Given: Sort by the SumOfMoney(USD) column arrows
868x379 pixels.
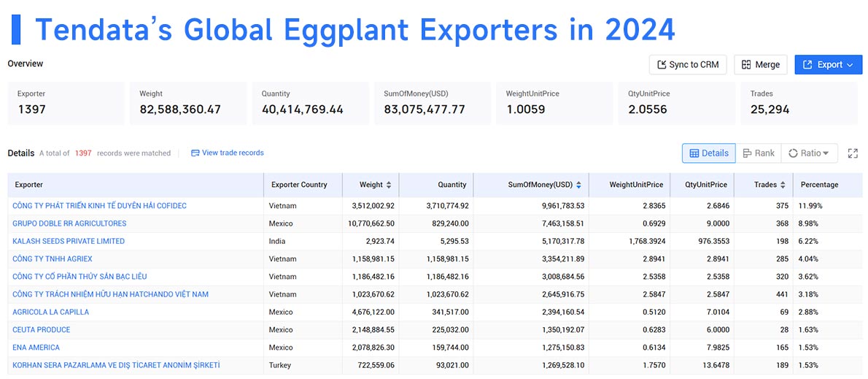Looking at the screenshot, I should [x=578, y=185].
